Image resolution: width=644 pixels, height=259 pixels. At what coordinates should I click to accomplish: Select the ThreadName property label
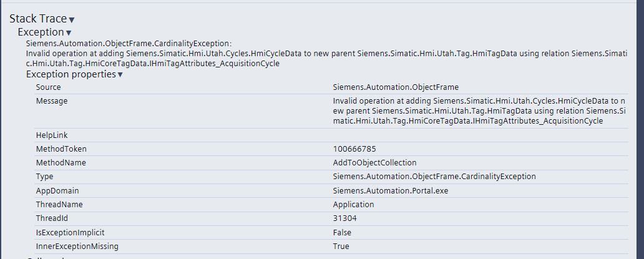[59, 204]
